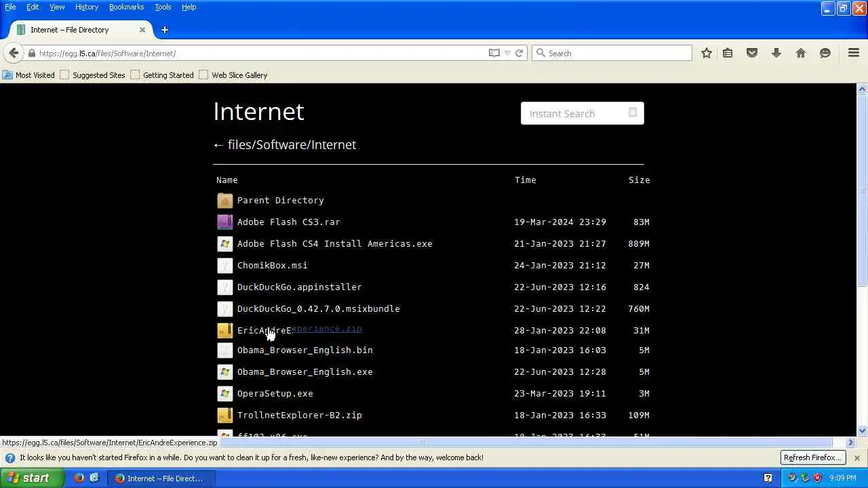Image resolution: width=868 pixels, height=488 pixels.
Task: Click the Adobe Flash CS3.rar archive icon
Action: tap(224, 222)
